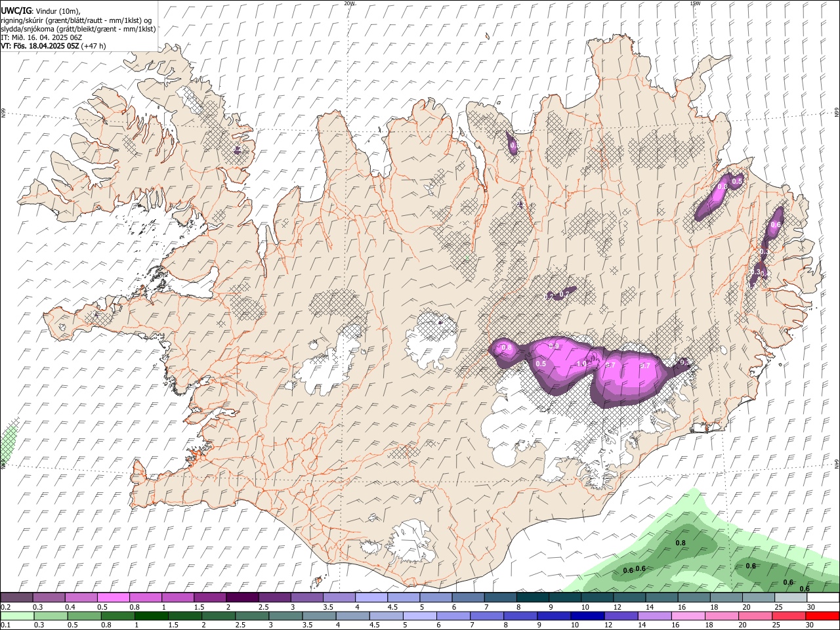Select the white legend swatch labeled 30
Viewport: 840px width, 630px height.
point(823,598)
